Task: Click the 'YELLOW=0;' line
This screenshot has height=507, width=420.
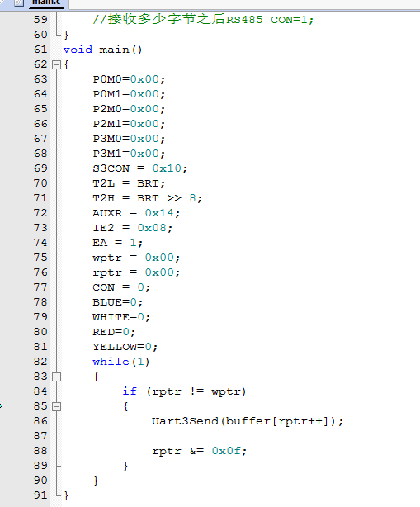Action: 125,347
